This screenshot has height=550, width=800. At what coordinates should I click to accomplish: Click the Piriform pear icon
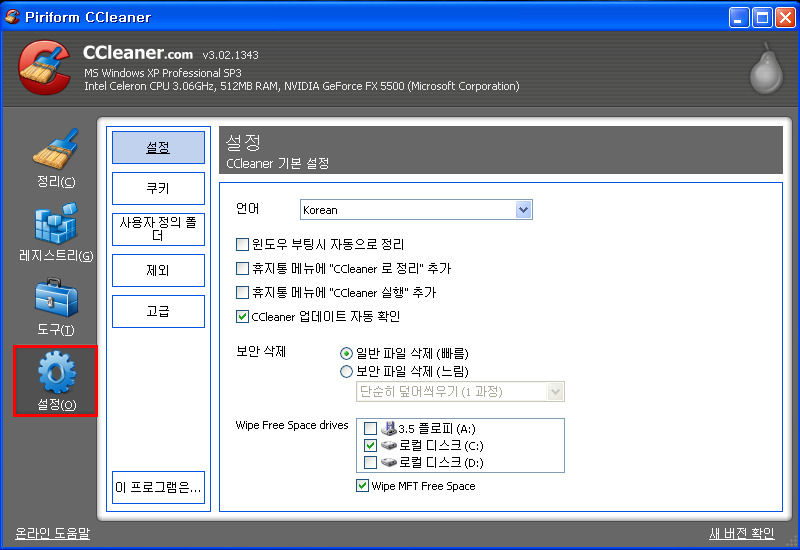pos(766,69)
